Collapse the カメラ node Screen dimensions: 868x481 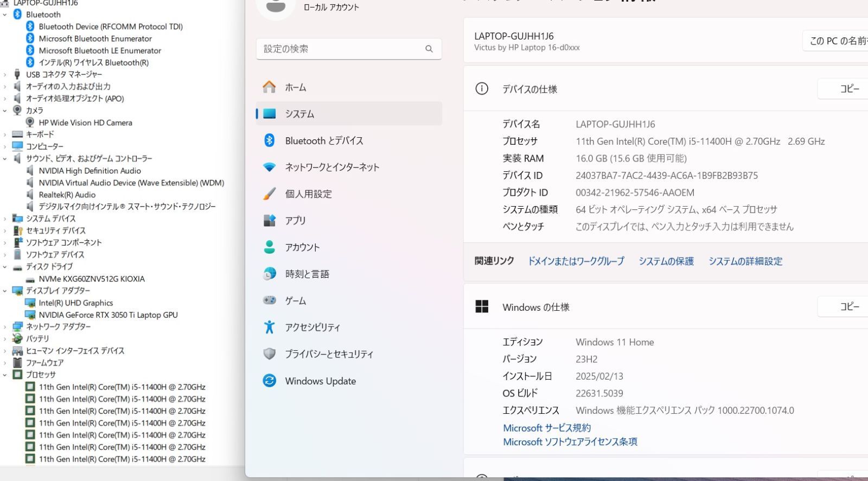click(5, 111)
